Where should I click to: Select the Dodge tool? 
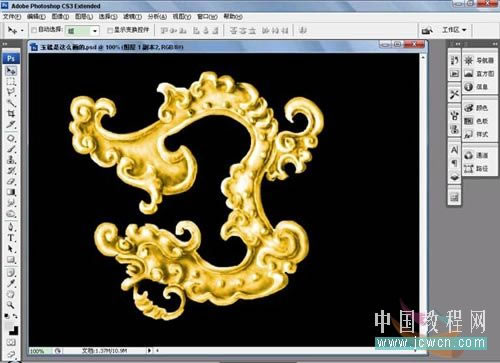[x=11, y=213]
